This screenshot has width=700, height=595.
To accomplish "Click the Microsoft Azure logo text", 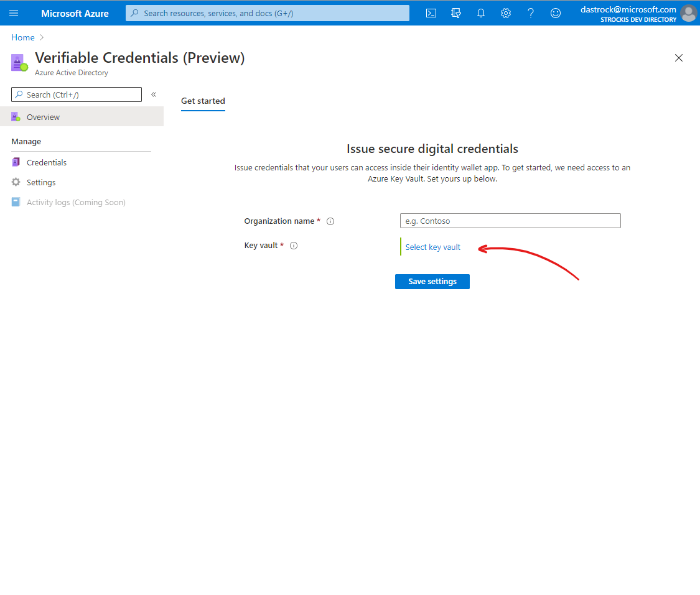I will pyautogui.click(x=75, y=14).
